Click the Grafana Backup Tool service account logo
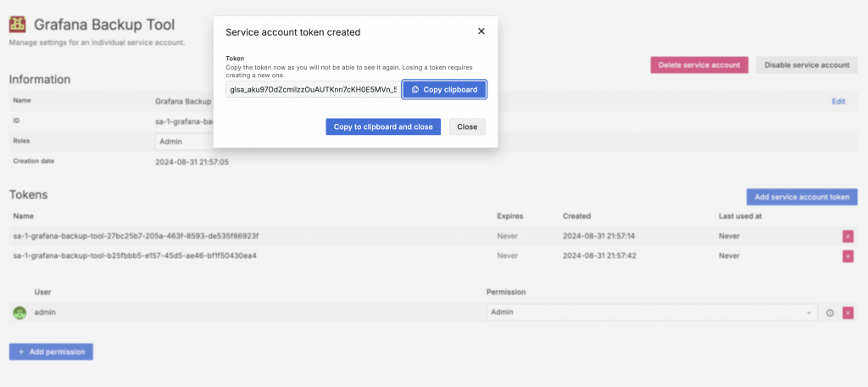The height and width of the screenshot is (387, 868). (18, 25)
